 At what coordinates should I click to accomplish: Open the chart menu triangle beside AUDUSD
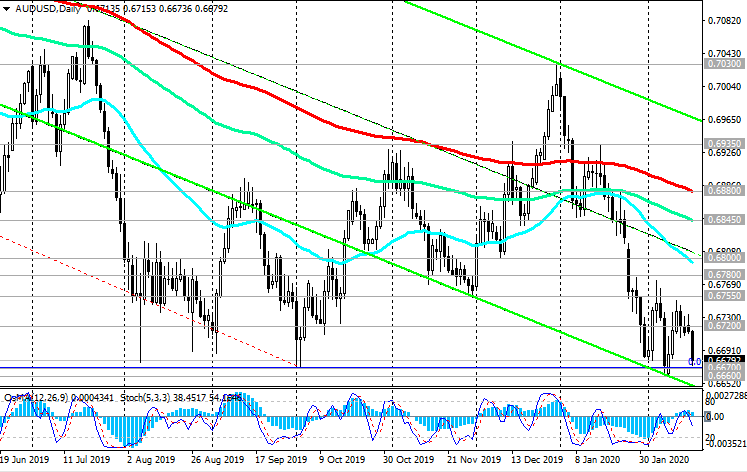[6, 9]
